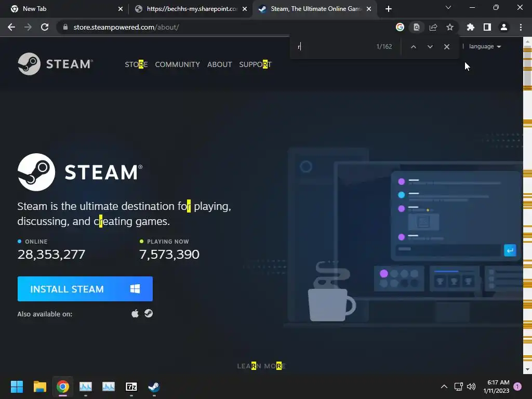Click the Steam logo in header
The height and width of the screenshot is (399, 532).
[55, 64]
